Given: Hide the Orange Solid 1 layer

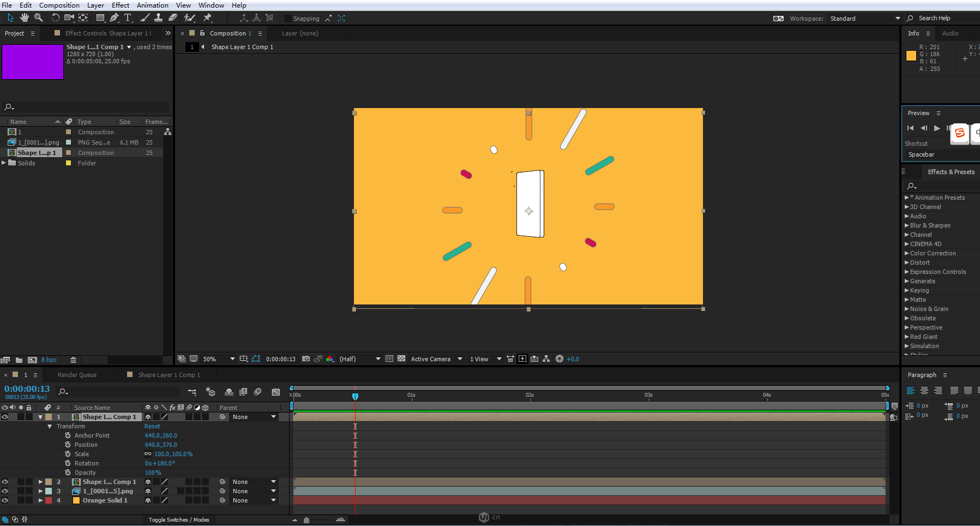Looking at the screenshot, I should (x=5, y=500).
